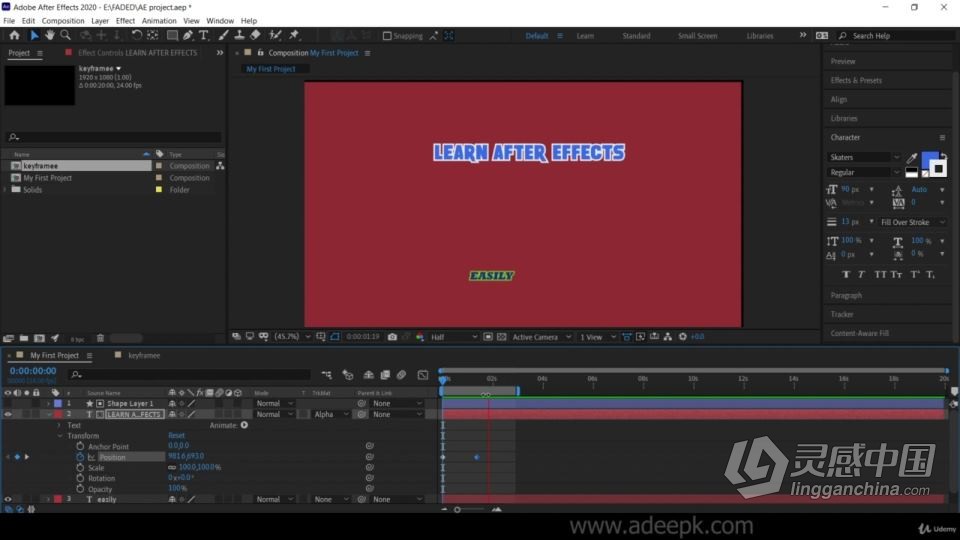Open the Fill Over Stroke dropdown

(913, 222)
